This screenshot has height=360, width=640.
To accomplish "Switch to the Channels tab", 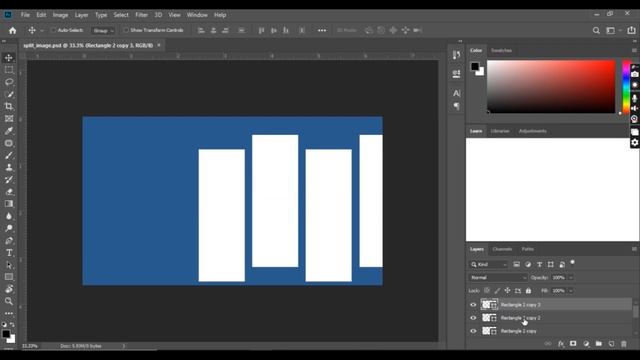I will pos(502,249).
